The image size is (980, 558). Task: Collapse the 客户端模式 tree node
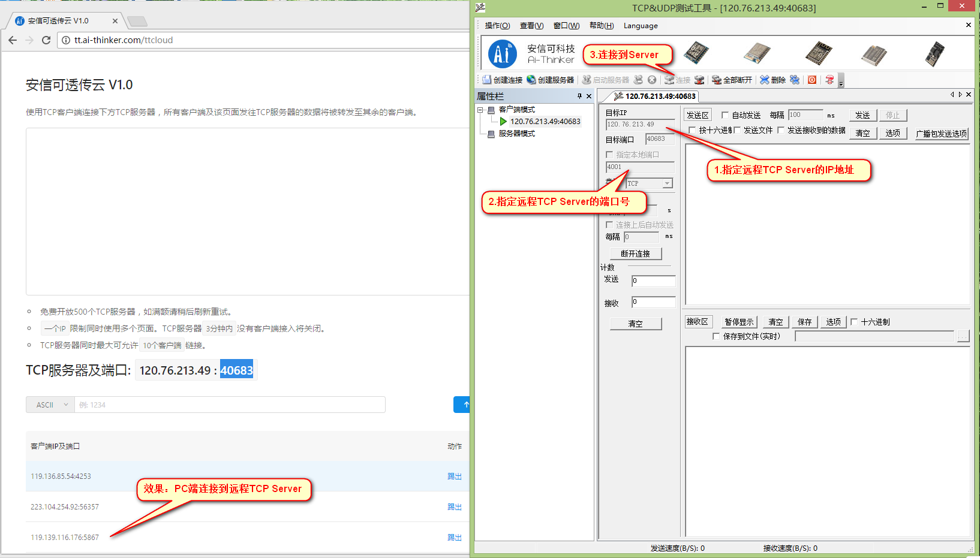(x=480, y=110)
